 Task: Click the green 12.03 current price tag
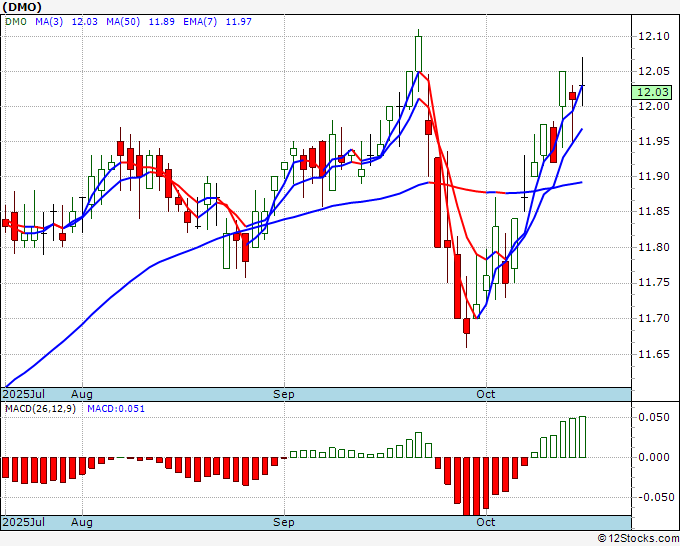(x=653, y=92)
